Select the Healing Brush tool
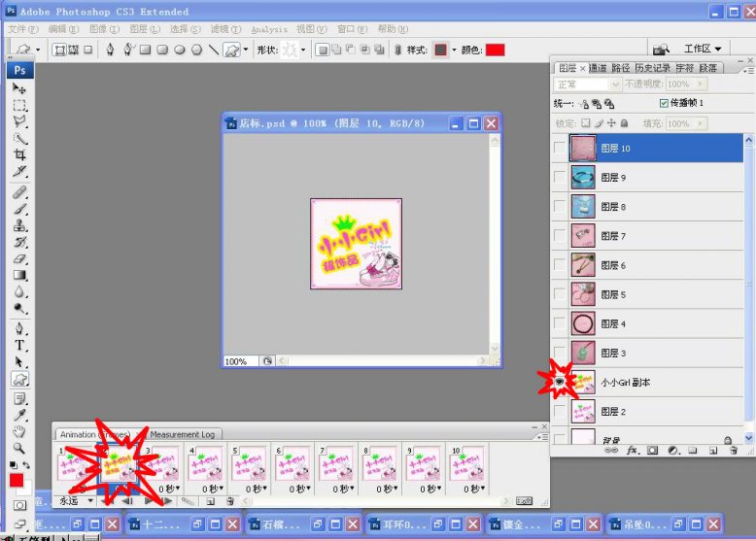The image size is (756, 541). 19,192
